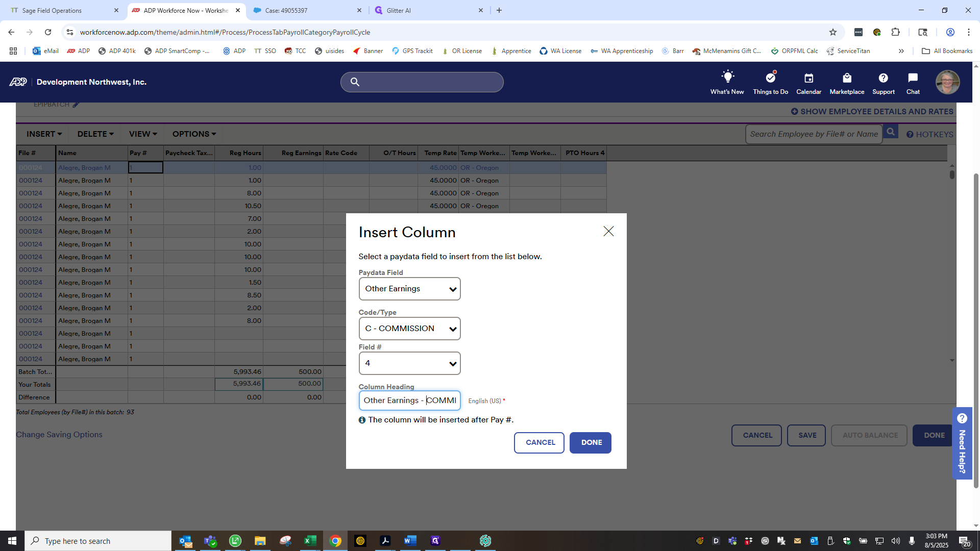Open the GPS Trackit bookmark

point(412,51)
